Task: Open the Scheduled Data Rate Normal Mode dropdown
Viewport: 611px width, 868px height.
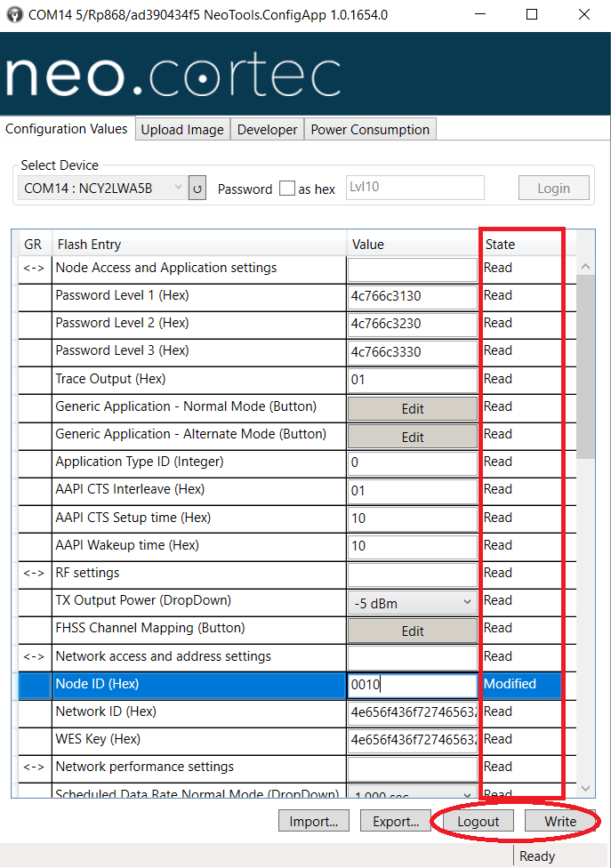Action: (413, 792)
